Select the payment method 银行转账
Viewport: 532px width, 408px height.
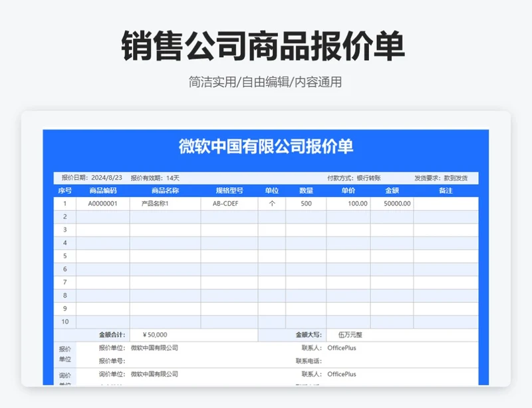(368, 178)
